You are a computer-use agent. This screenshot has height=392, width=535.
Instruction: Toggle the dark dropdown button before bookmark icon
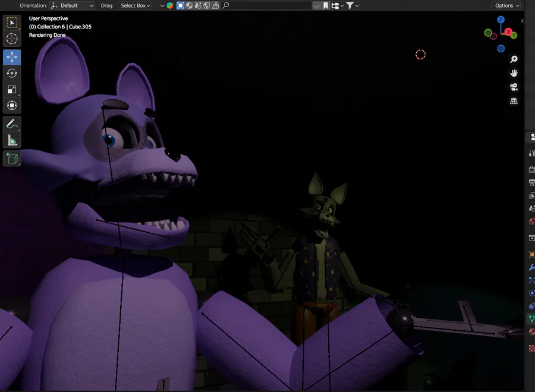point(317,5)
